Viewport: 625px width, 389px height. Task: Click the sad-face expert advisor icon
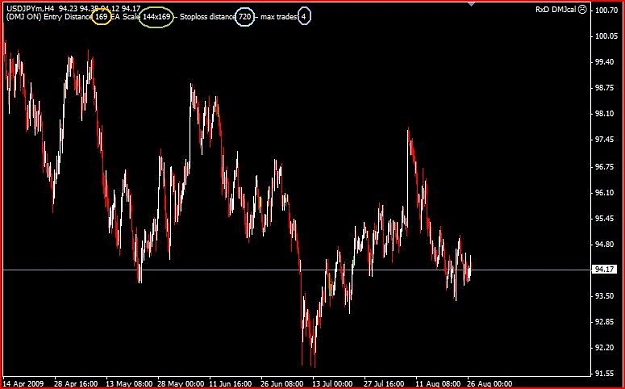pos(582,10)
